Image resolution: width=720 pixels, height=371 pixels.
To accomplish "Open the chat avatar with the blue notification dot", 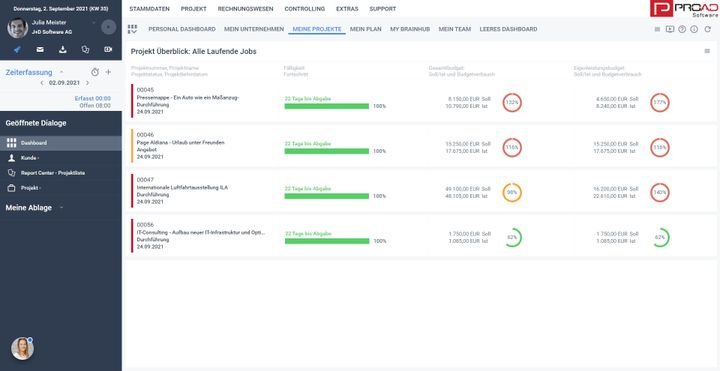I will pos(22,349).
